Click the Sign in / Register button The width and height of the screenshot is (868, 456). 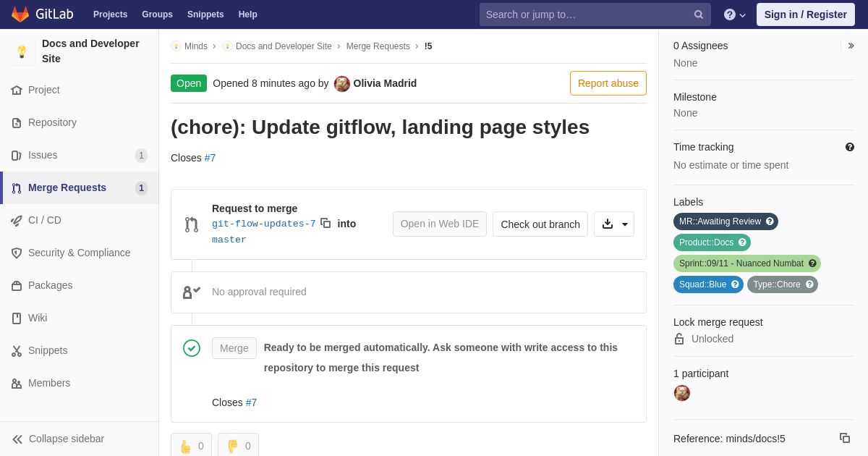(806, 14)
